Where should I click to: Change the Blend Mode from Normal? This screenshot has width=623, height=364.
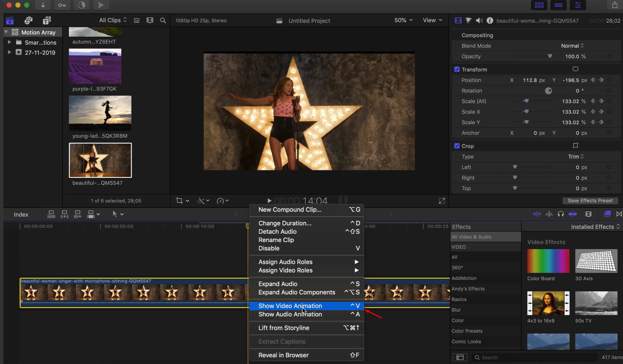tap(572, 46)
